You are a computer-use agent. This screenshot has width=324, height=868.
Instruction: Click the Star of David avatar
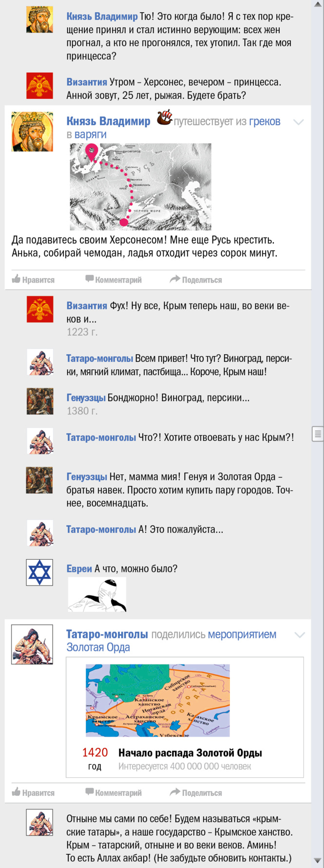click(x=39, y=572)
